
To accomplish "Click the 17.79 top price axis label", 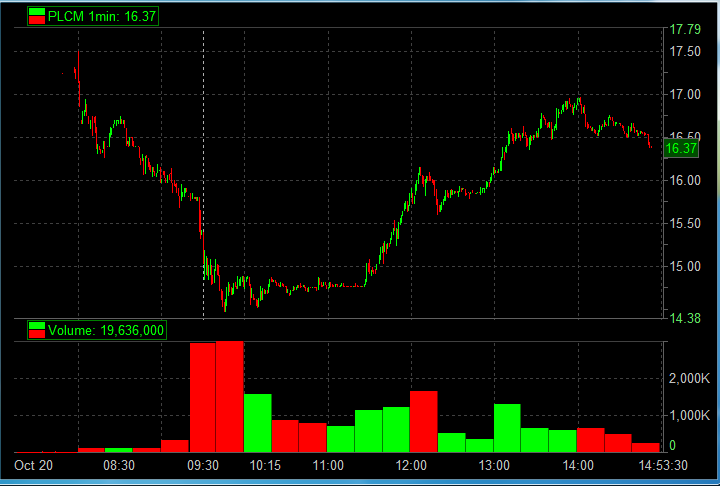I will (685, 30).
